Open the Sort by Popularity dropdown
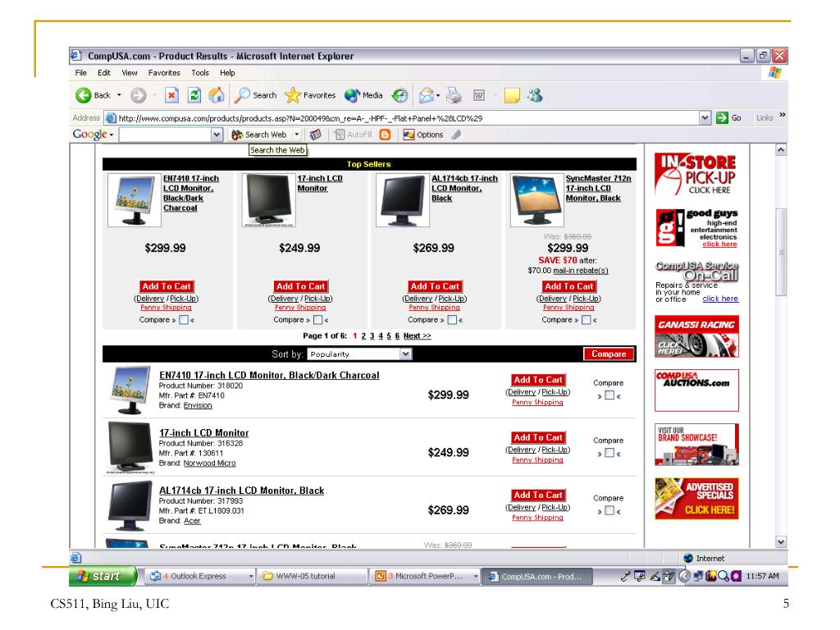This screenshot has height=630, width=840. (360, 354)
